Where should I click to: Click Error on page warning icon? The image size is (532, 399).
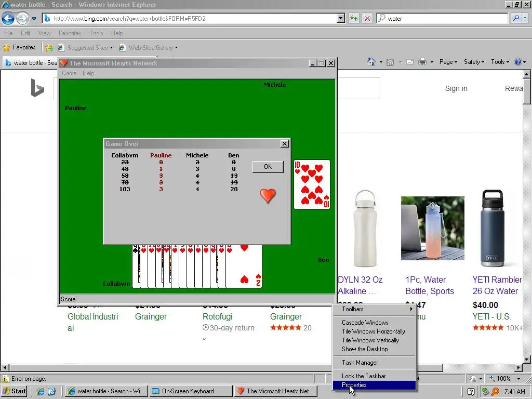pyautogui.click(x=5, y=379)
